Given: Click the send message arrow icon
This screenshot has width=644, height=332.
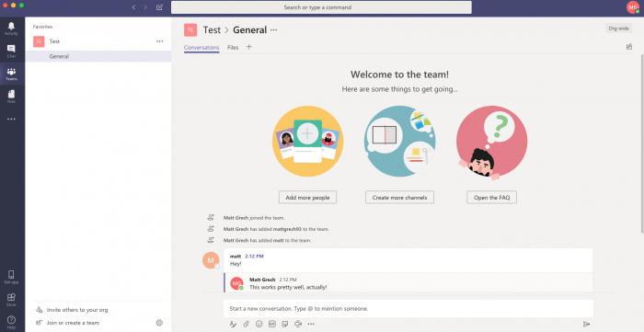Looking at the screenshot, I should (587, 325).
